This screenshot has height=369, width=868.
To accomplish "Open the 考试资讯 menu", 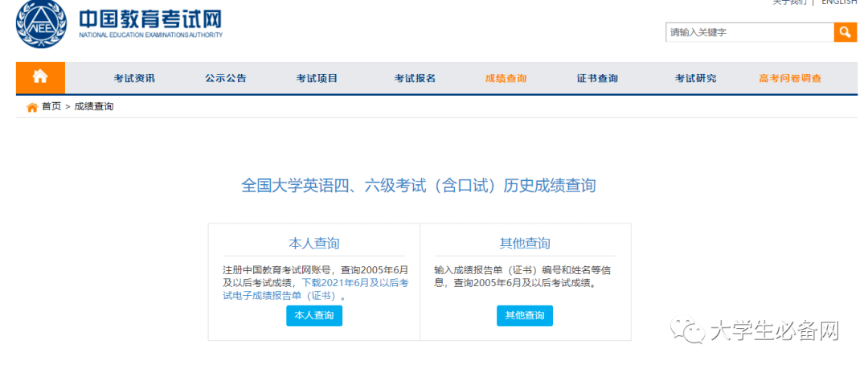I will 134,78.
